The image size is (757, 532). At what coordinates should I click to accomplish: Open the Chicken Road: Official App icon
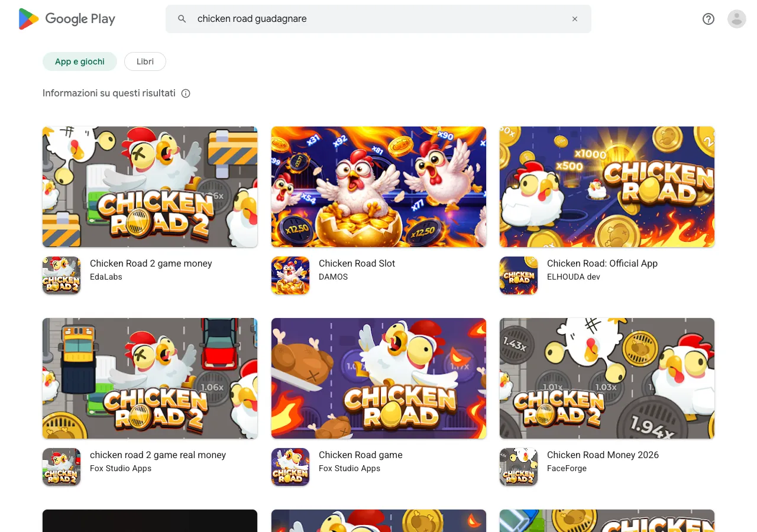click(x=519, y=275)
